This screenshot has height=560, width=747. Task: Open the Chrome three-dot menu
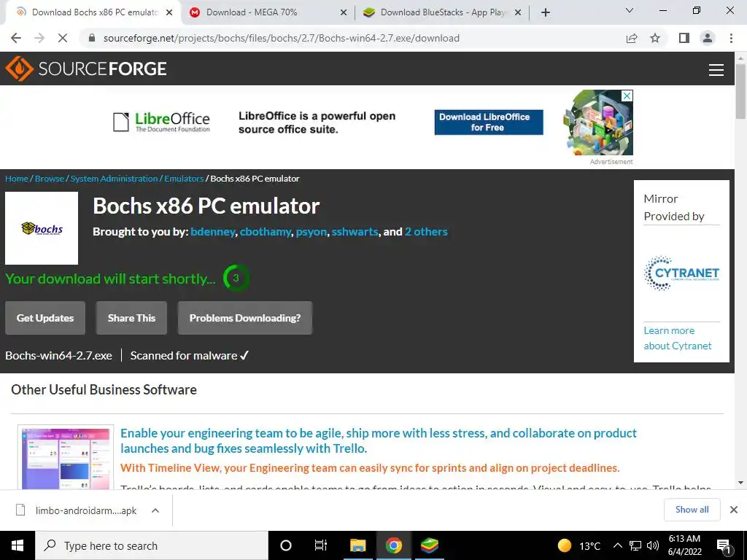point(731,38)
